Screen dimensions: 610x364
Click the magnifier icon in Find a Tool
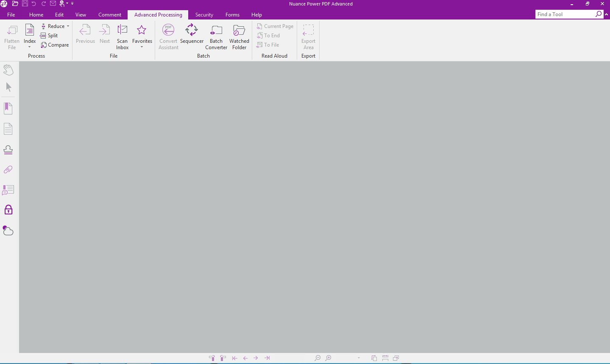[x=599, y=14]
